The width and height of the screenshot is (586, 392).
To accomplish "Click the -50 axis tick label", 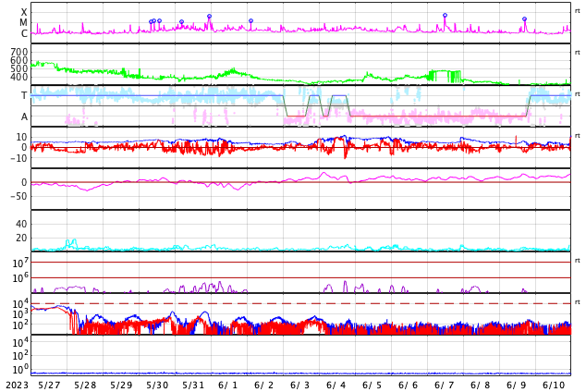I will coord(18,196).
